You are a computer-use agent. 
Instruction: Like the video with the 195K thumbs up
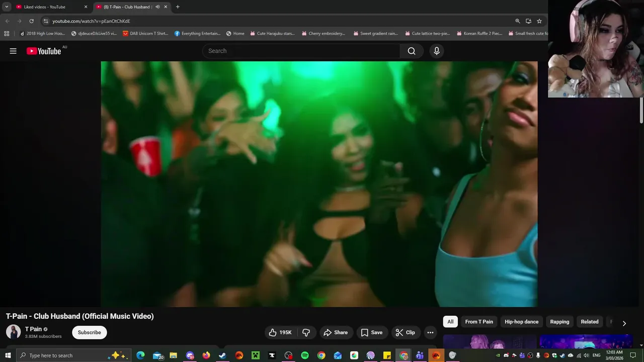click(280, 332)
